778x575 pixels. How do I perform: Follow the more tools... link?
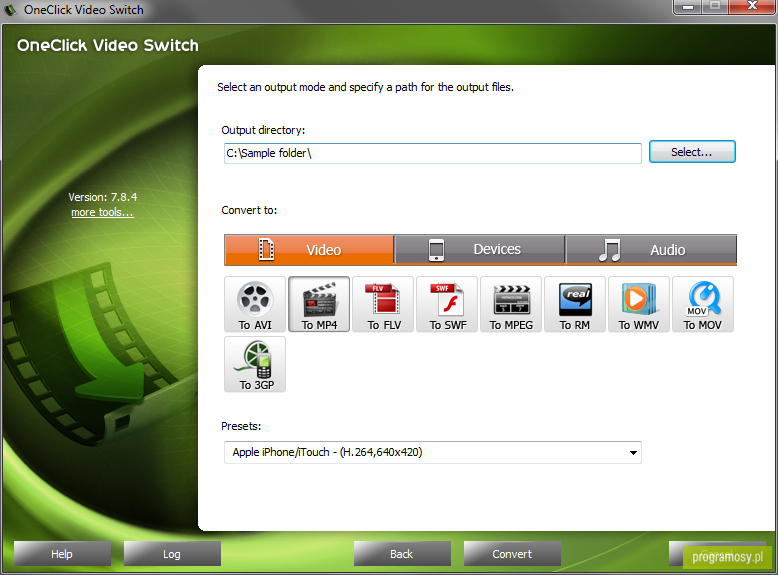[x=102, y=212]
